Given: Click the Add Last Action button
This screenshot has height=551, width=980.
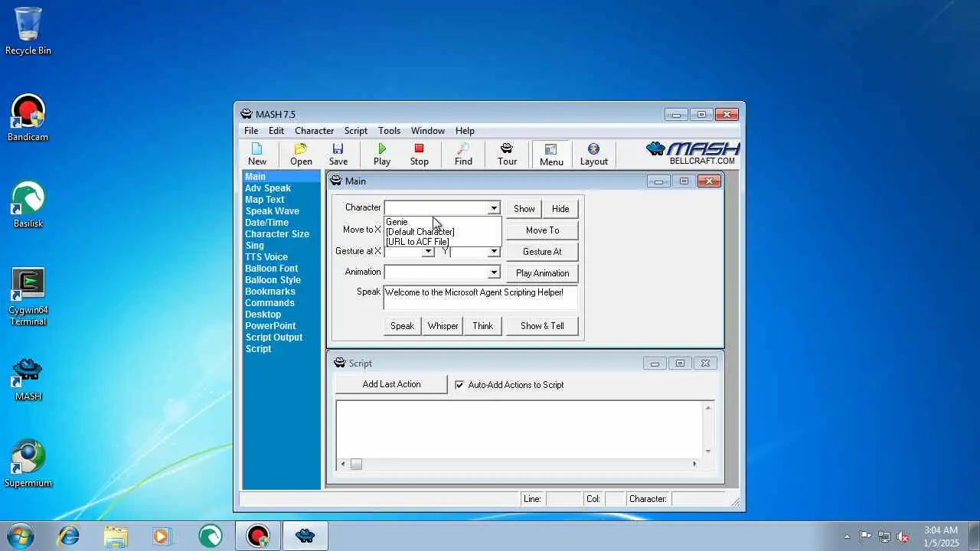Looking at the screenshot, I should pos(391,384).
